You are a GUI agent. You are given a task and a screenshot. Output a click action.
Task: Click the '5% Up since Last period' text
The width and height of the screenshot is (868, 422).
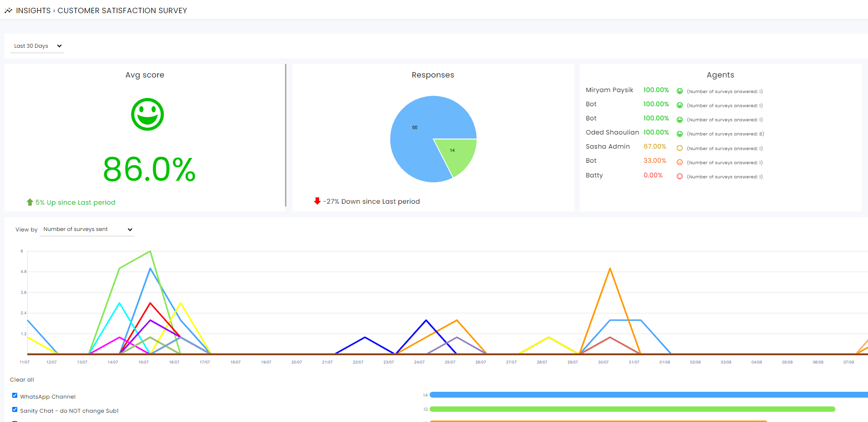pyautogui.click(x=75, y=202)
